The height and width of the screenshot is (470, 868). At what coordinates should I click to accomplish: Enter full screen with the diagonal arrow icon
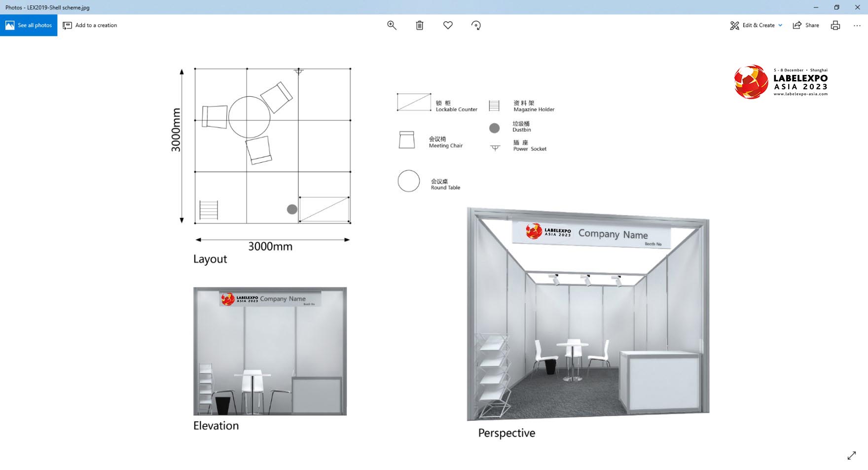[852, 455]
